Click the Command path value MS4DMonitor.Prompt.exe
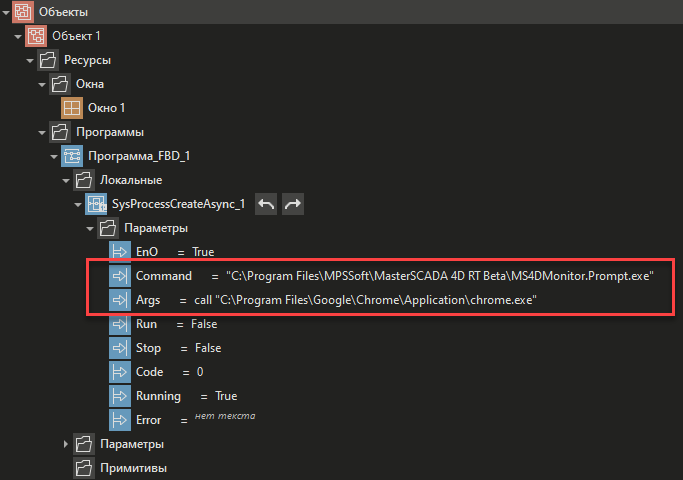Screen dimensions: 683x480 (440, 276)
